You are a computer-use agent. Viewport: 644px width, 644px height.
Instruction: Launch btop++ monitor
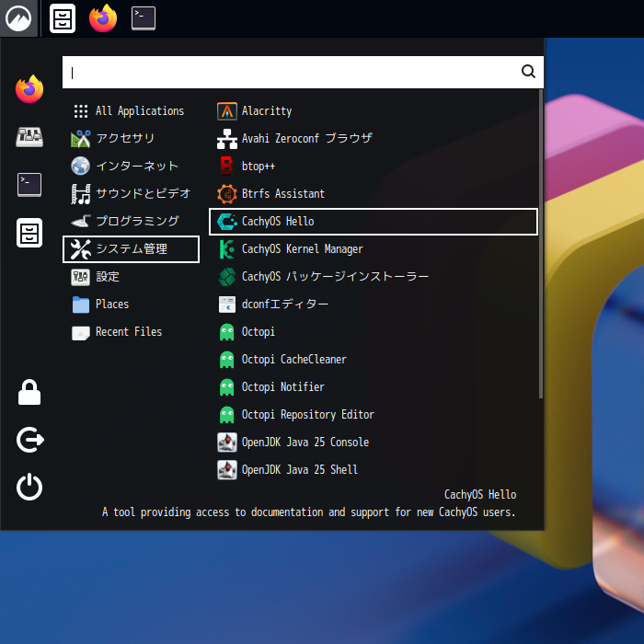pos(374,166)
